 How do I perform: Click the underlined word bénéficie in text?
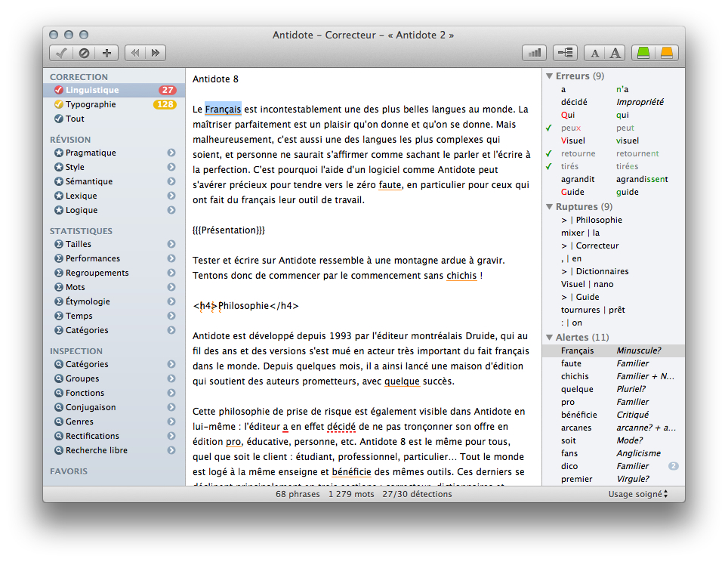[351, 472]
